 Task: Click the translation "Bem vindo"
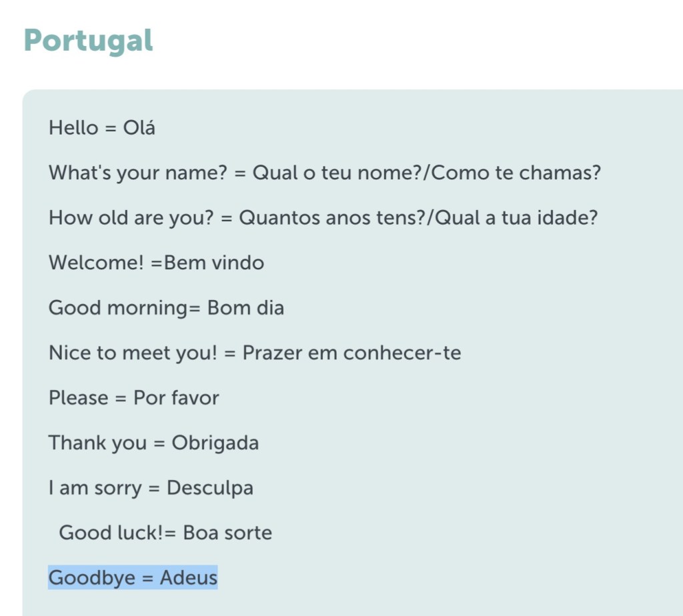point(214,263)
